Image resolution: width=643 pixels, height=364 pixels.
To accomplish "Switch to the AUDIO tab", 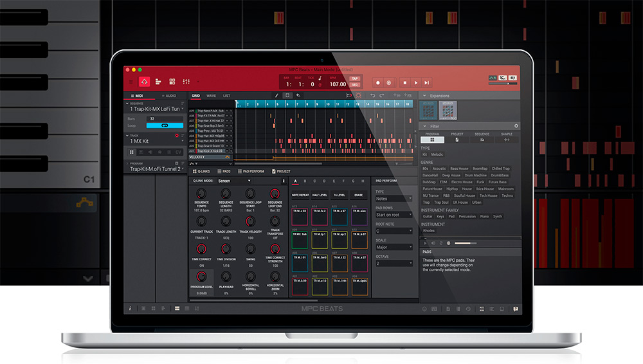I will pyautogui.click(x=169, y=96).
